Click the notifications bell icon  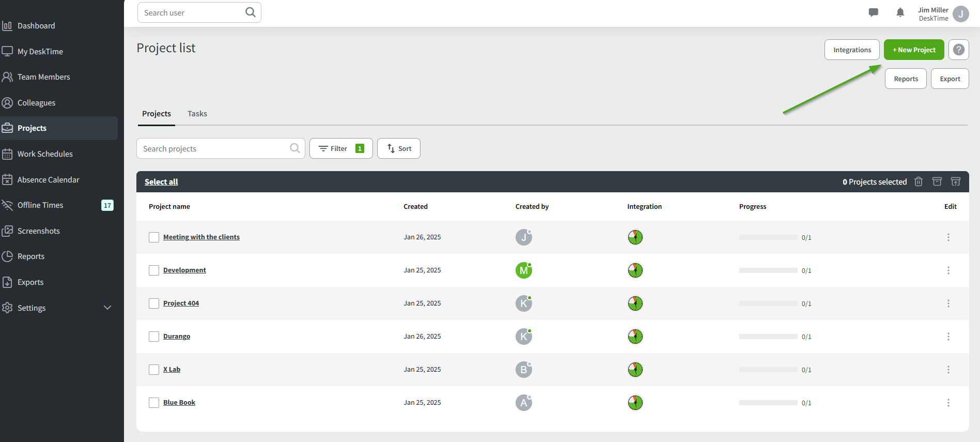click(900, 13)
